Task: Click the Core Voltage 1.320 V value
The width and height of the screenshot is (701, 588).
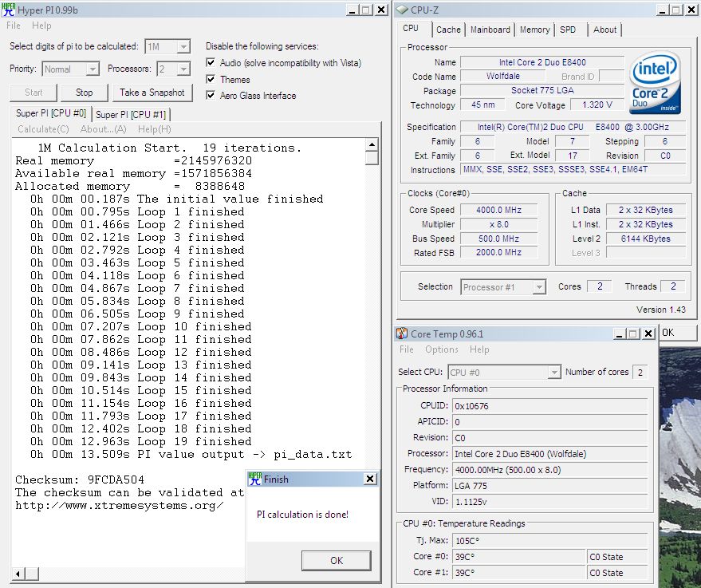Action: point(597,105)
